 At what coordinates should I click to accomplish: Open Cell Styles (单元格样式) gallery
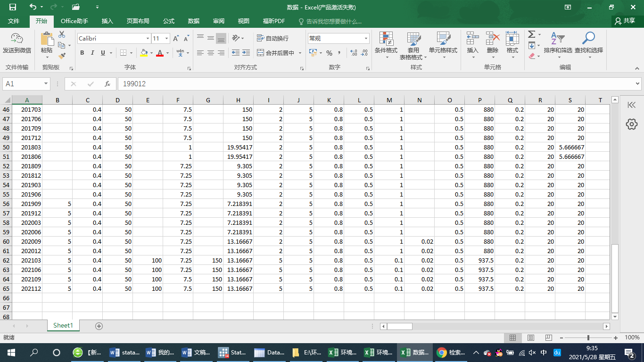click(x=443, y=45)
